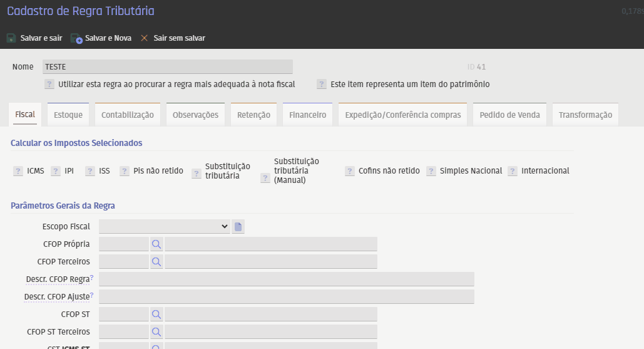Click the document icon beside Escopo Fiscal

pyautogui.click(x=238, y=227)
